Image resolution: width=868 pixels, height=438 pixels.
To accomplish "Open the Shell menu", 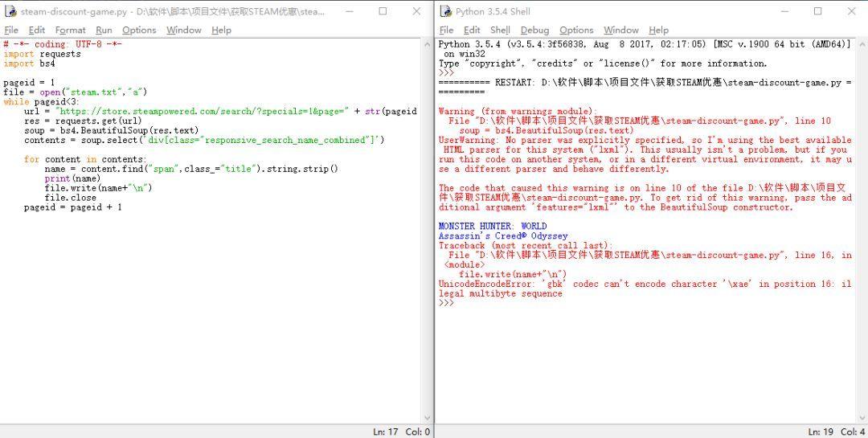I will [x=500, y=30].
